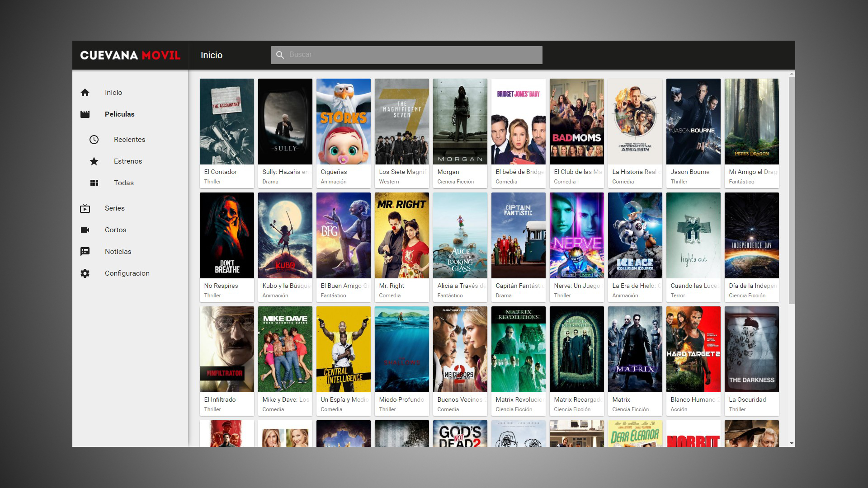Viewport: 868px width, 488px height.
Task: Select Estrenos in the sidebar
Action: tap(128, 161)
